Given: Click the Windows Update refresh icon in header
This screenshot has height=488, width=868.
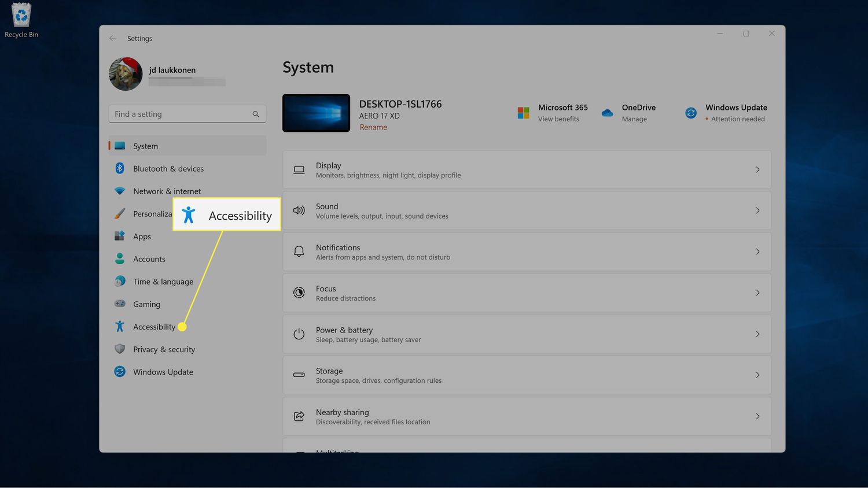Looking at the screenshot, I should tap(691, 113).
